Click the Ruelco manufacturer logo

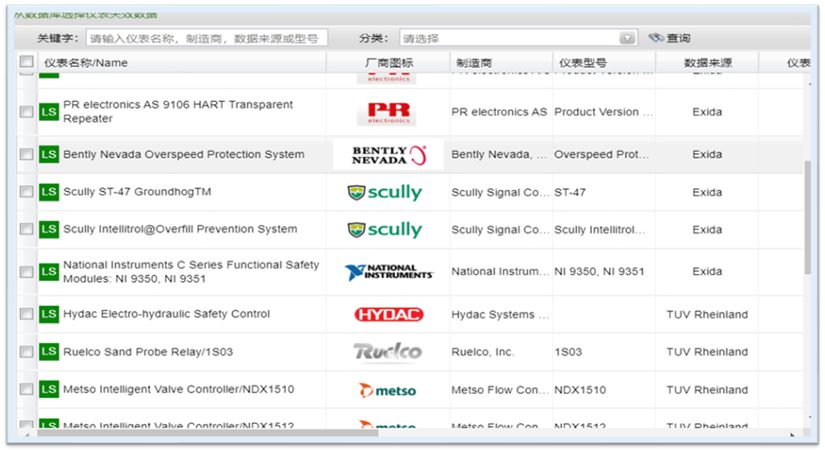[x=387, y=352]
